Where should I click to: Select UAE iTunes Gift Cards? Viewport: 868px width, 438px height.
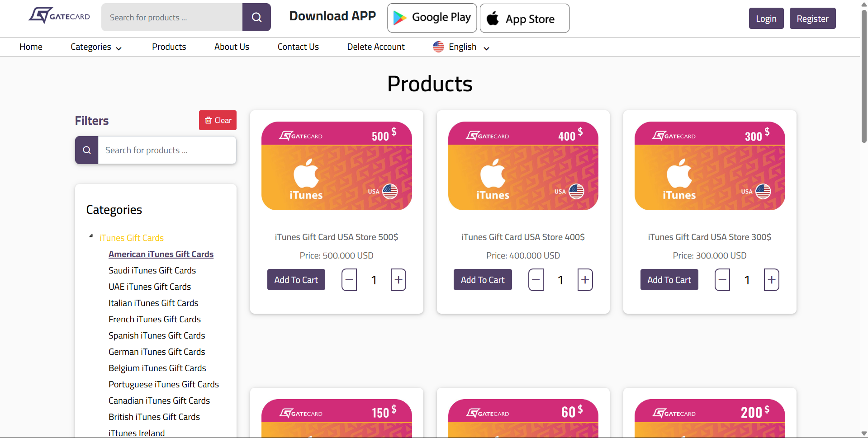pos(150,287)
